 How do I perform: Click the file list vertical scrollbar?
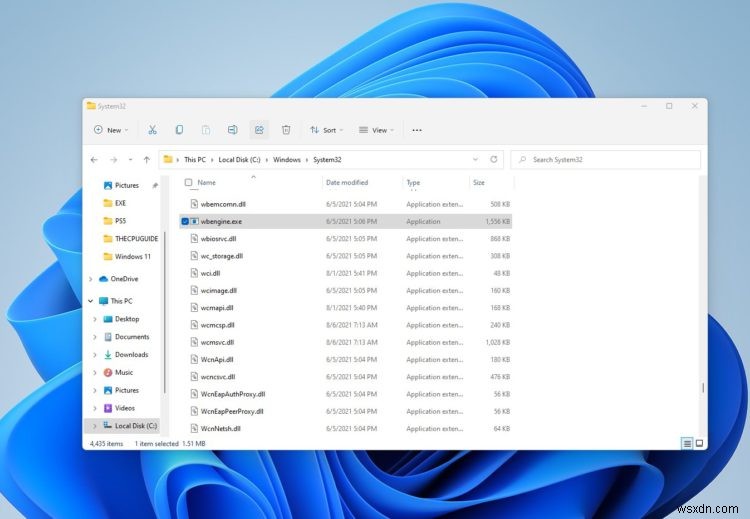point(703,388)
